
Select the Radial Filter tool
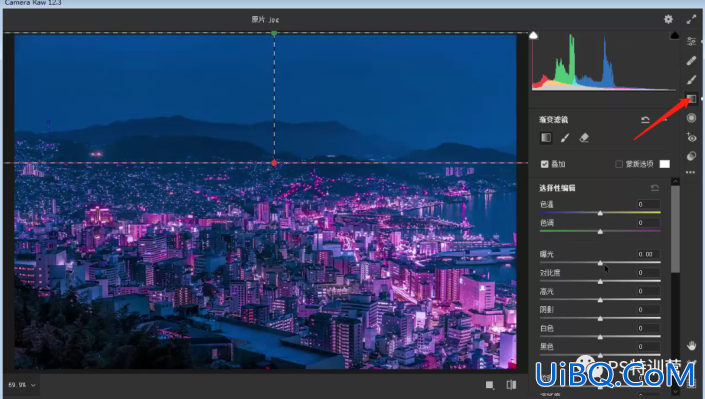click(692, 118)
